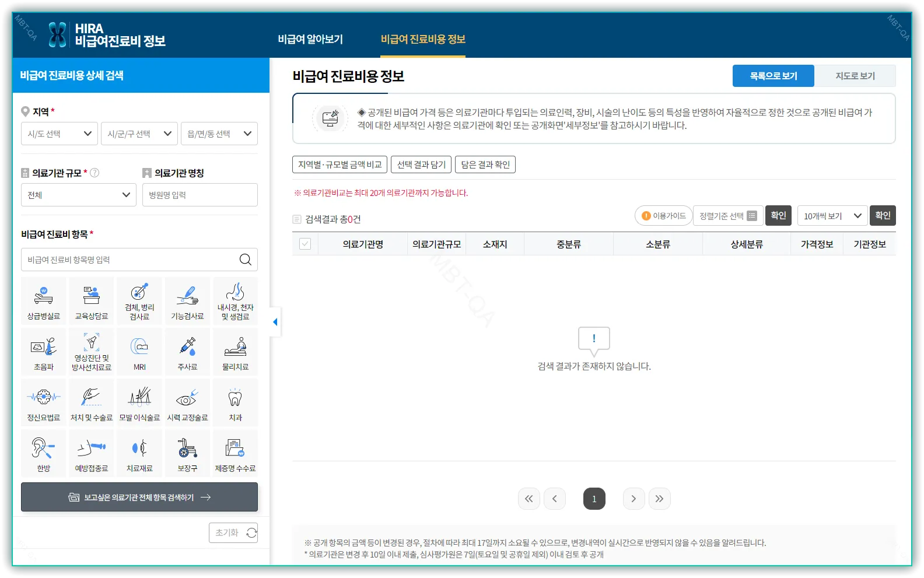Click the magnifier search icon in 항목 field
Image resolution: width=924 pixels, height=578 pixels.
click(246, 260)
